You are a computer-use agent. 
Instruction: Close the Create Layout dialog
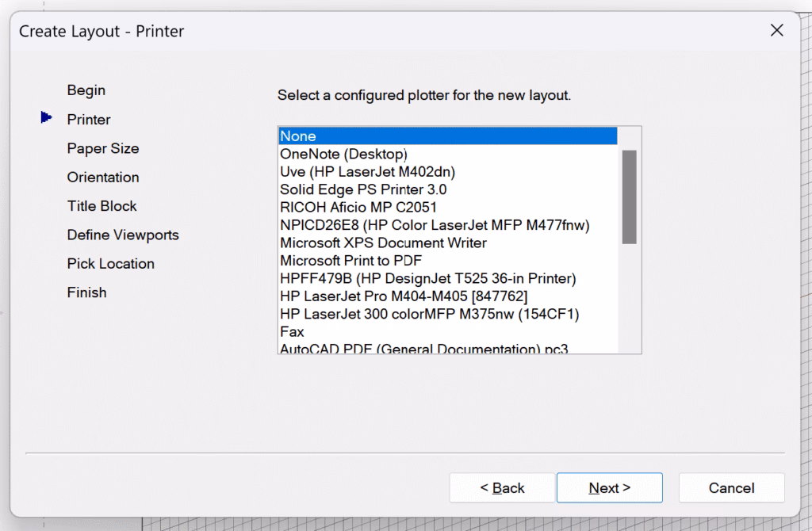tap(777, 31)
